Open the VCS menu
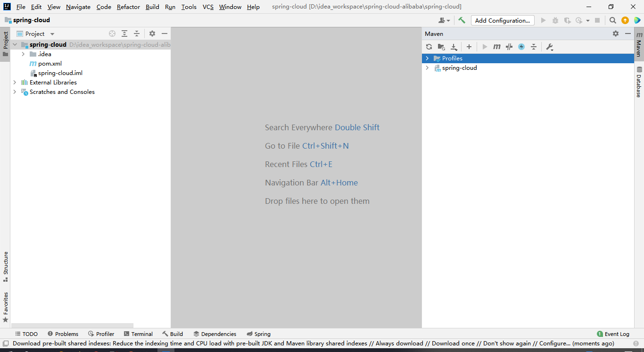 (208, 7)
